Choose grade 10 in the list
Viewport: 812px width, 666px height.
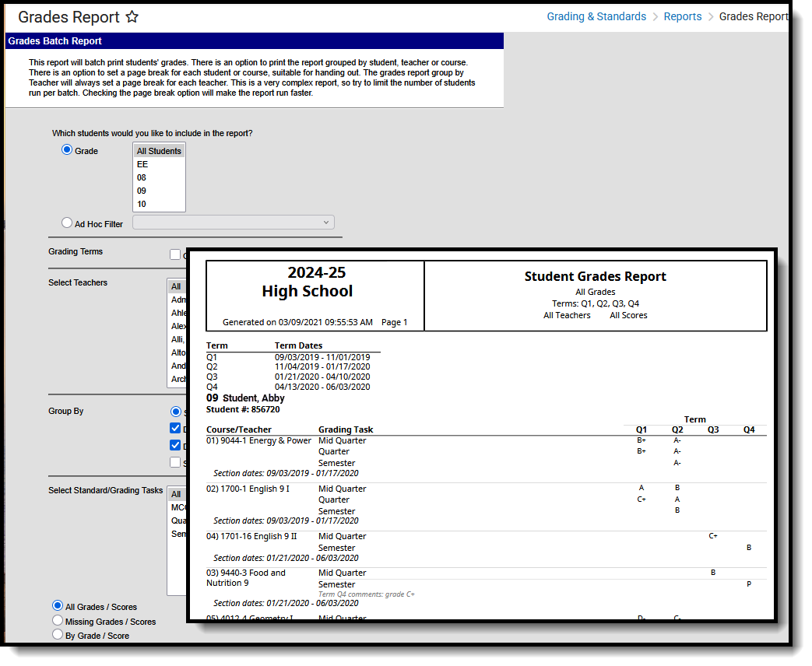point(159,205)
